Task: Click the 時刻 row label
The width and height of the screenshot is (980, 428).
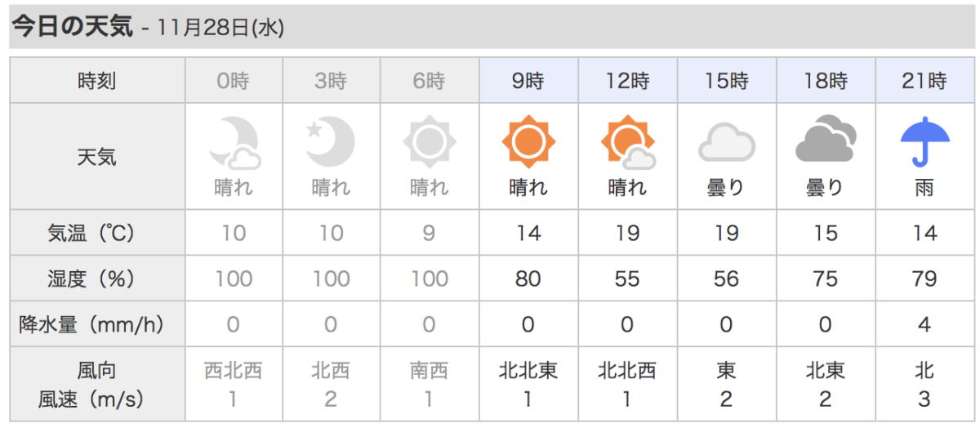Action: coord(97,81)
